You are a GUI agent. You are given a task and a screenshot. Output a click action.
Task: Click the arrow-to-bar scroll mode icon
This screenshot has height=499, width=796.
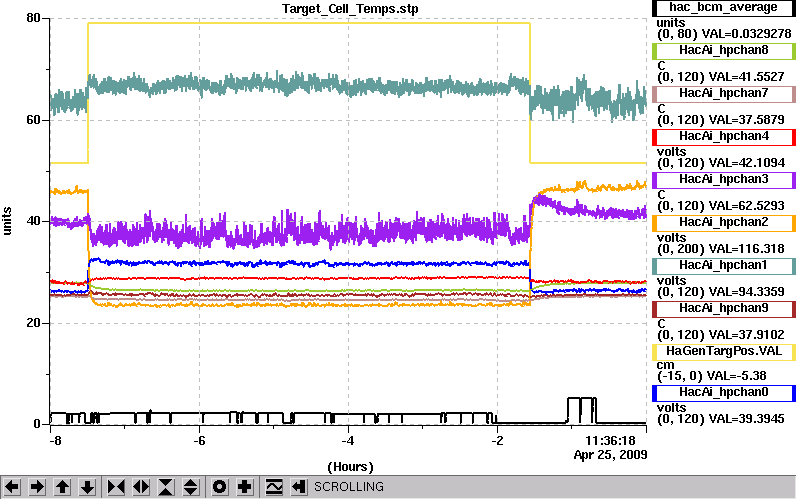coord(298,487)
